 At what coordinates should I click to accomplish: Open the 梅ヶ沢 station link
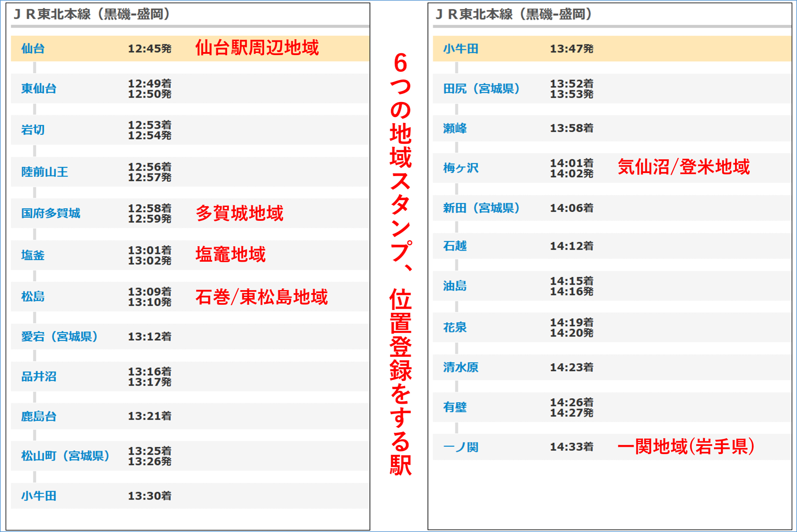(460, 168)
